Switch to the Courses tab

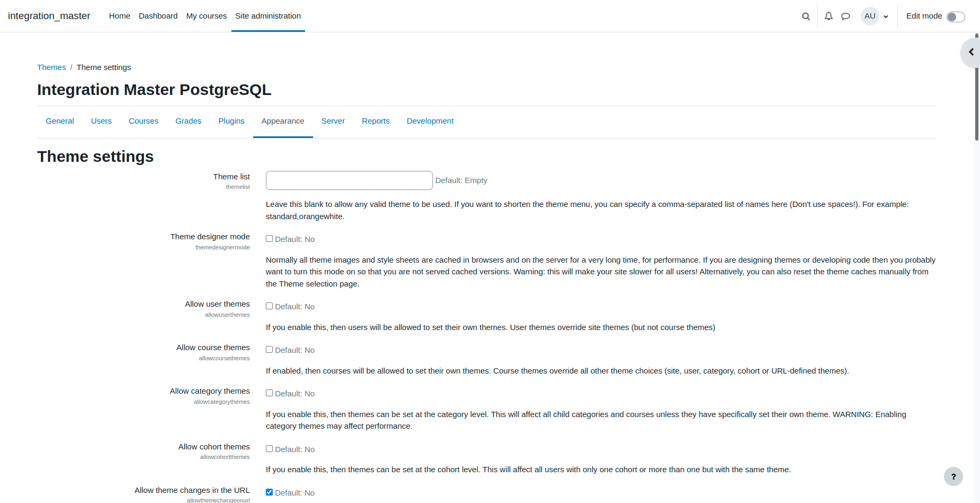pyautogui.click(x=143, y=121)
